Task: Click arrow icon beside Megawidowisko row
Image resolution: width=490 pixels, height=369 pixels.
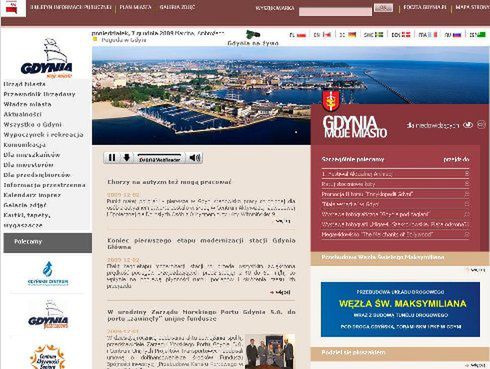Action: click(x=467, y=234)
